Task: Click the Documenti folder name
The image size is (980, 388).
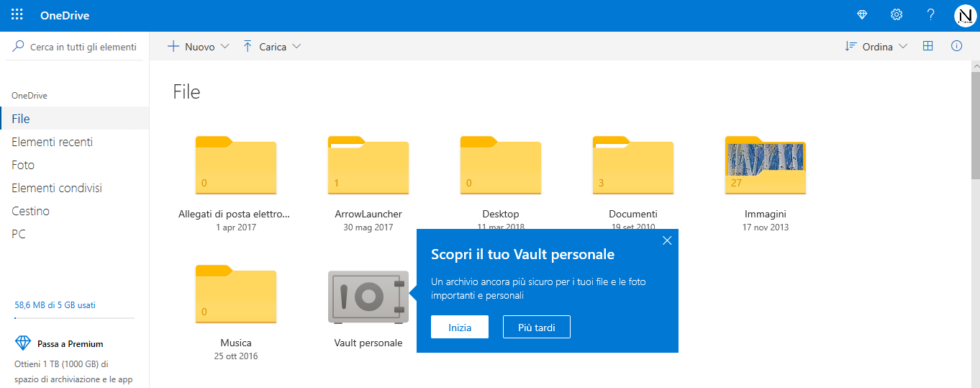Action: tap(633, 214)
